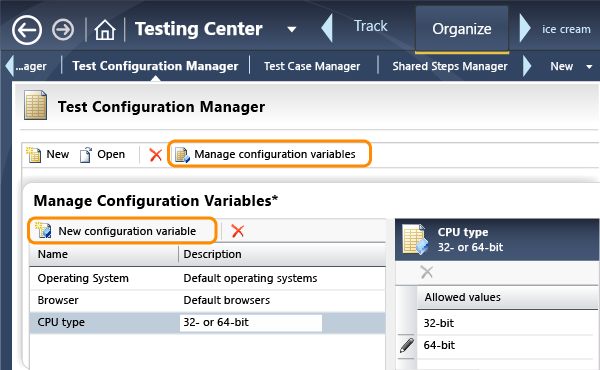Click the New menu label
Image resolution: width=600 pixels, height=370 pixels.
[x=561, y=66]
